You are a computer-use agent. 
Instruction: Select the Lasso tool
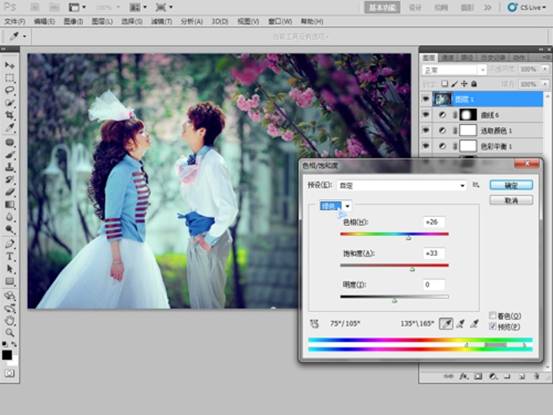click(x=10, y=90)
